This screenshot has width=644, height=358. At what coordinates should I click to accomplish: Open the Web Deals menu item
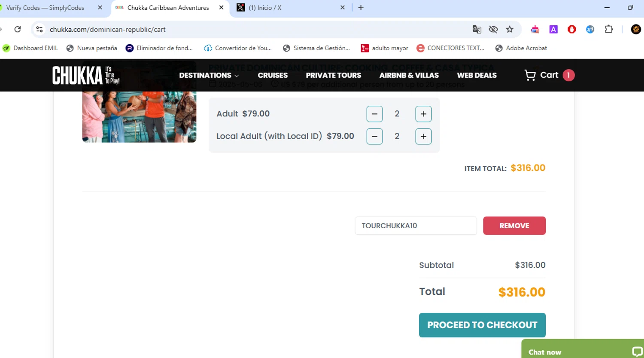(x=477, y=75)
